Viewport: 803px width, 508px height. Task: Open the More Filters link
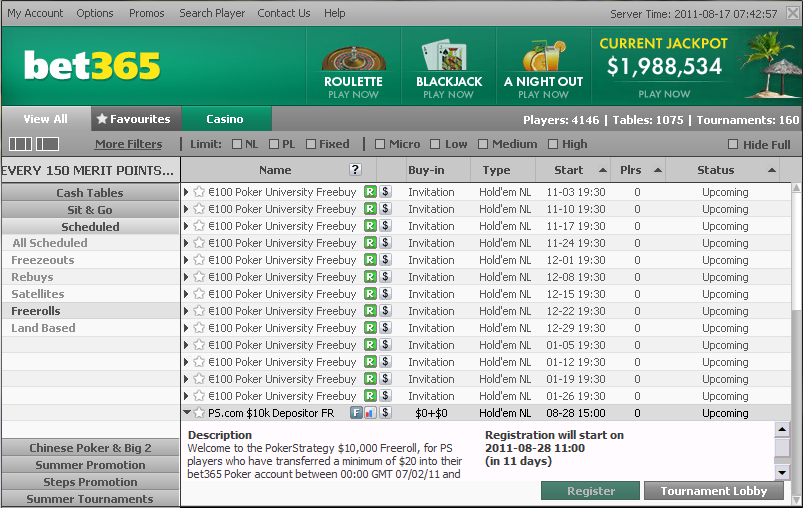pyautogui.click(x=129, y=144)
